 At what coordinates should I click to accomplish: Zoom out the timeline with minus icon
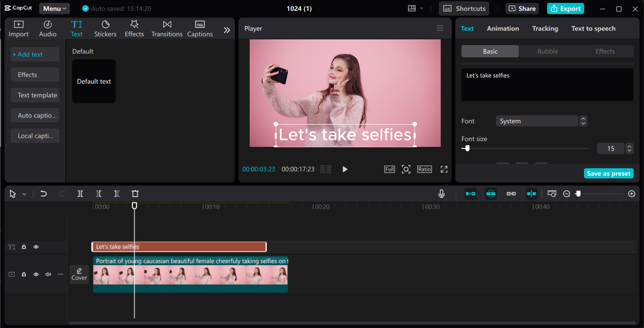tap(567, 193)
